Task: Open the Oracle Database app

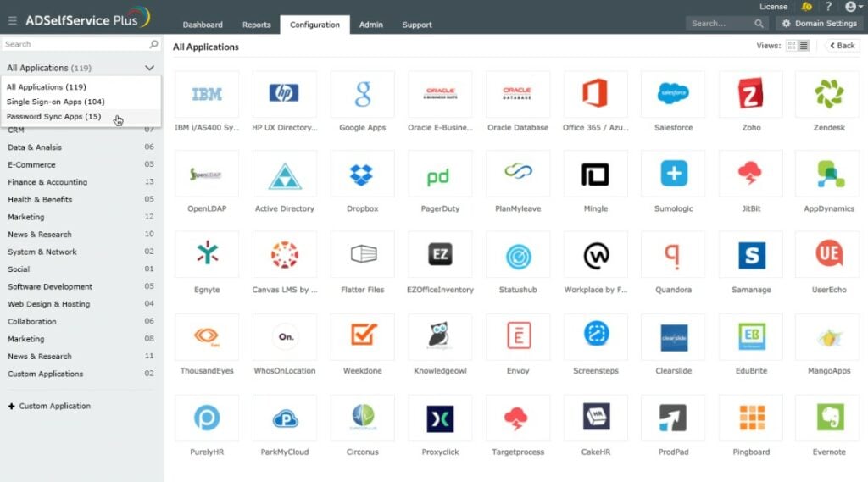Action: tap(518, 94)
